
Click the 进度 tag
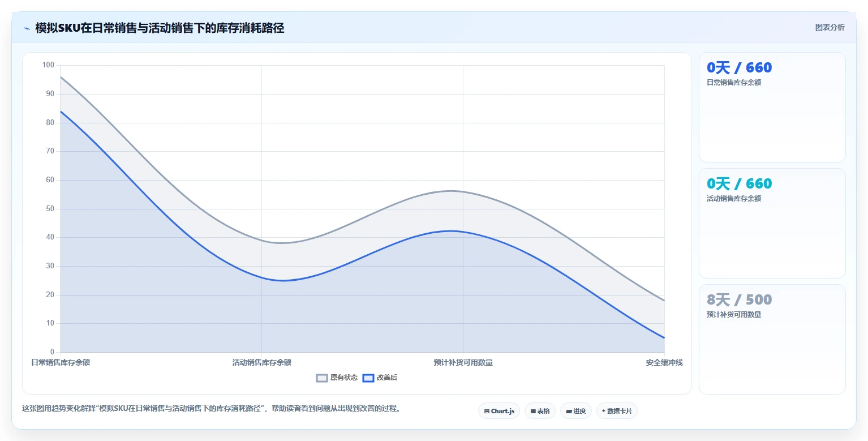point(576,411)
